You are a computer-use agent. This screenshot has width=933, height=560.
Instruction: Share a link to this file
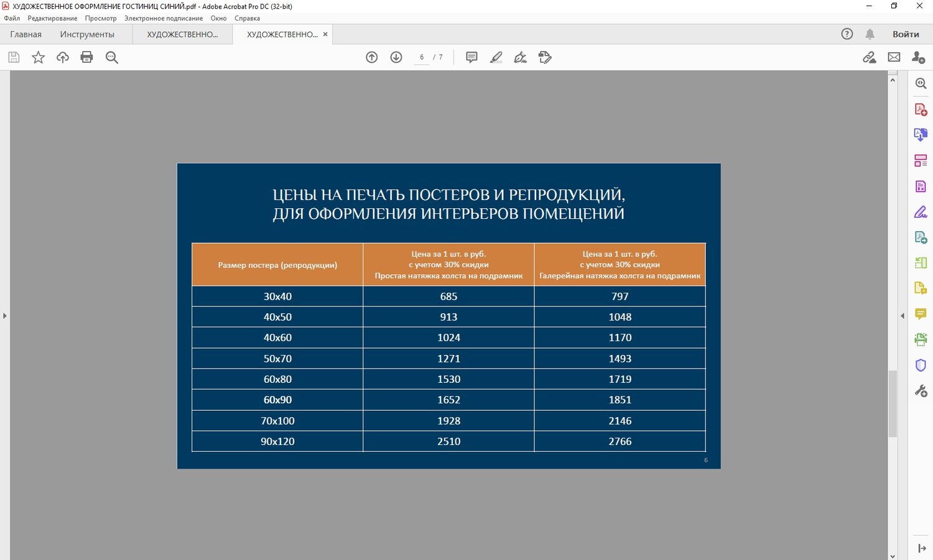click(870, 57)
